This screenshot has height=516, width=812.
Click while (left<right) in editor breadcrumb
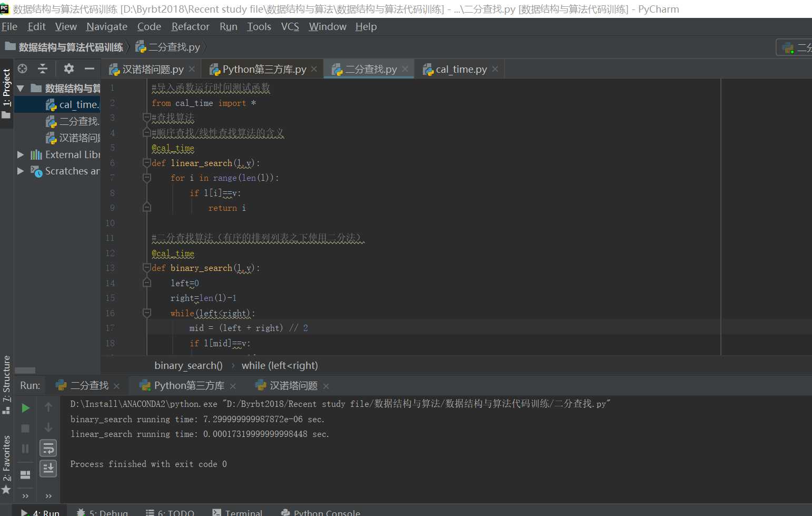point(280,365)
